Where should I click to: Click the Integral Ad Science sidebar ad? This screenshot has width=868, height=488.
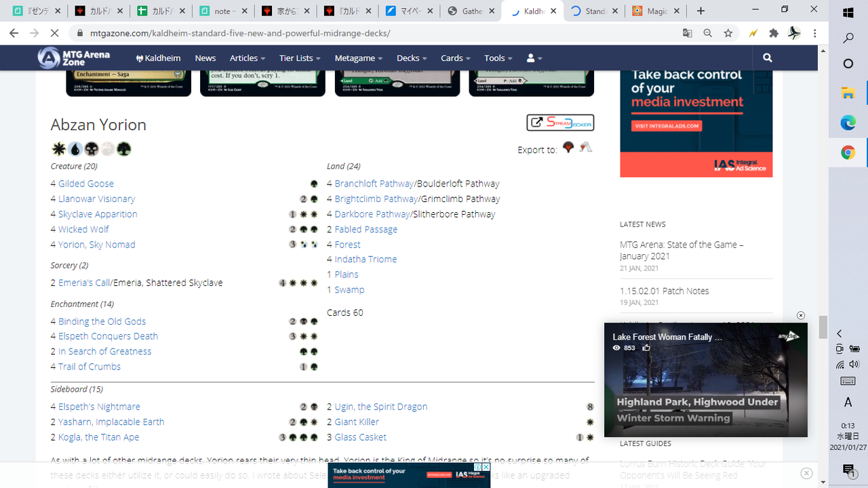[x=696, y=123]
